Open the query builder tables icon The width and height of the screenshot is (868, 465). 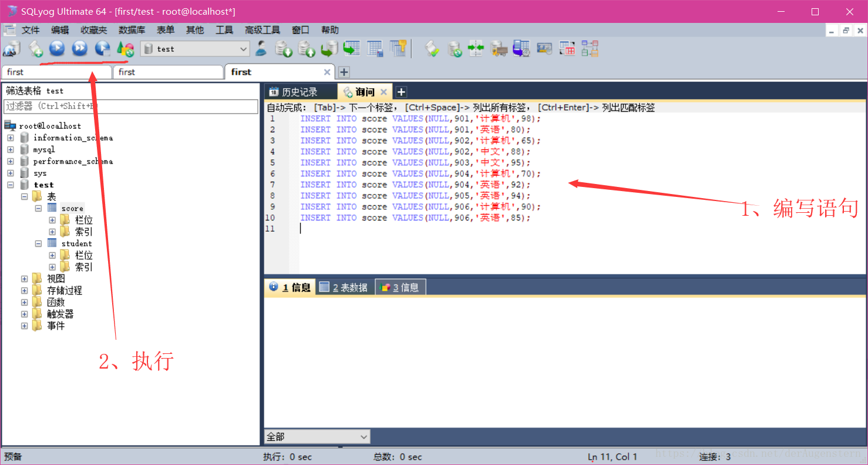tap(567, 49)
